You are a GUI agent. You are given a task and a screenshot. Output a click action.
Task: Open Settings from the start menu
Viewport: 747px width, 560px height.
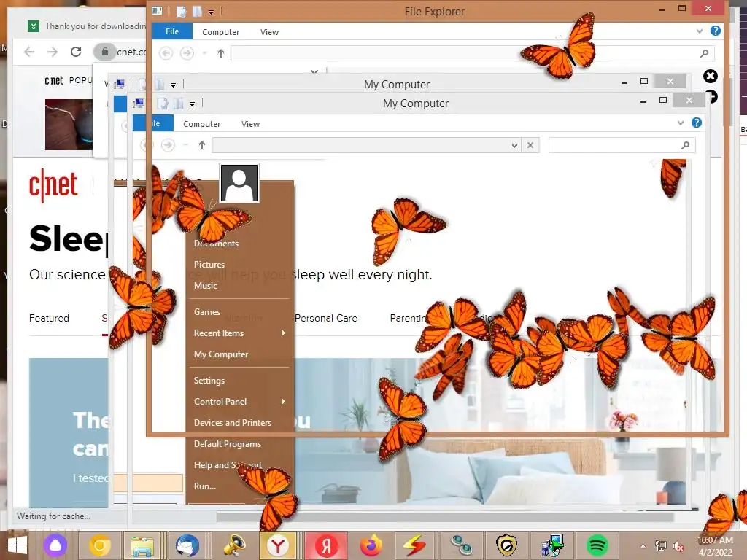coord(209,381)
